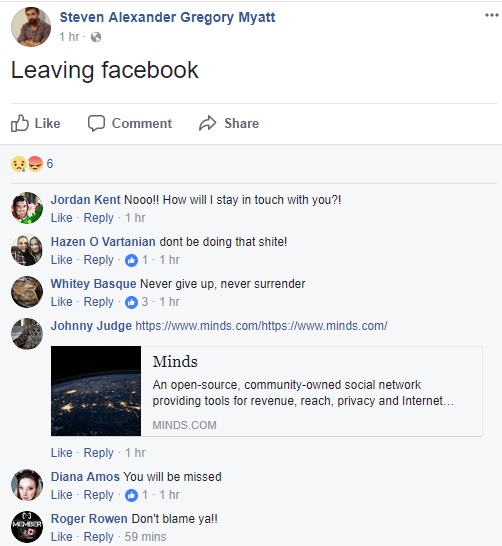Click the angry reaction emoji

[35, 164]
